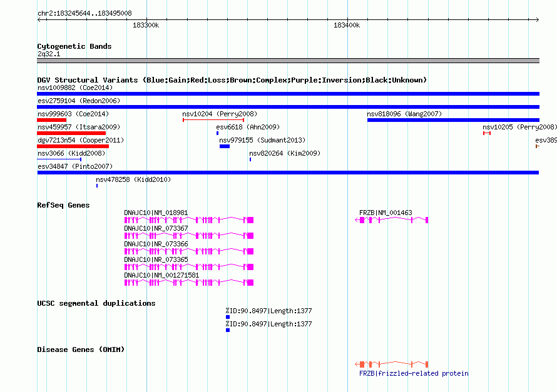Open variant esv6618 (Ahn2009) label
The width and height of the screenshot is (557, 392).
[x=248, y=127]
